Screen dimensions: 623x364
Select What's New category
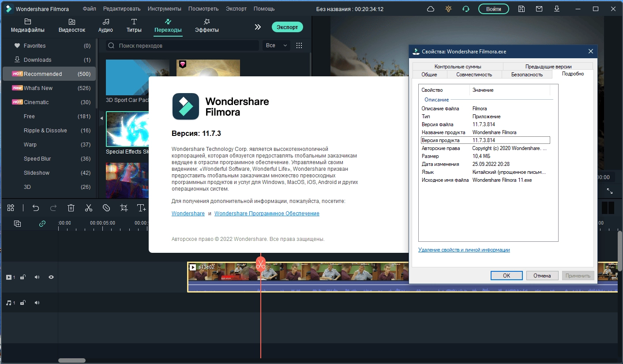[49, 88]
